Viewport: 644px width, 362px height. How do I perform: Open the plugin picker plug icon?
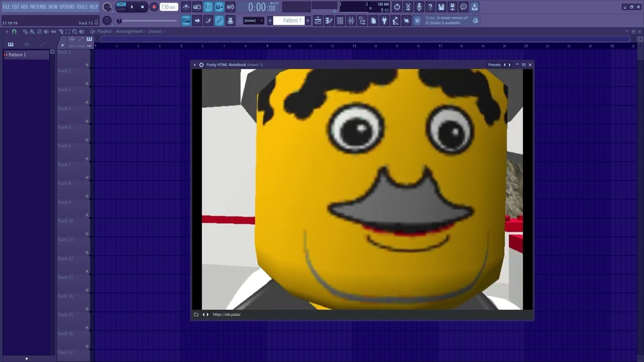pyautogui.click(x=384, y=21)
